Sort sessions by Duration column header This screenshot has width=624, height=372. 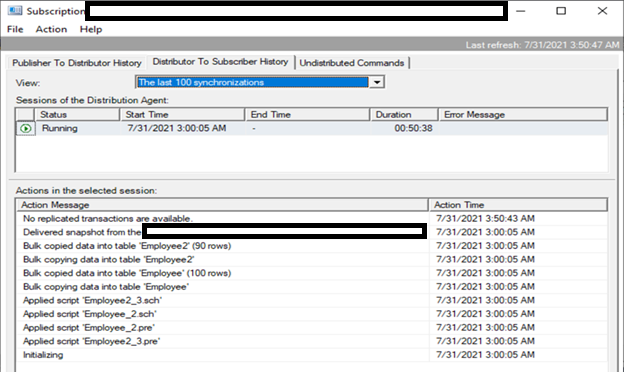[404, 115]
